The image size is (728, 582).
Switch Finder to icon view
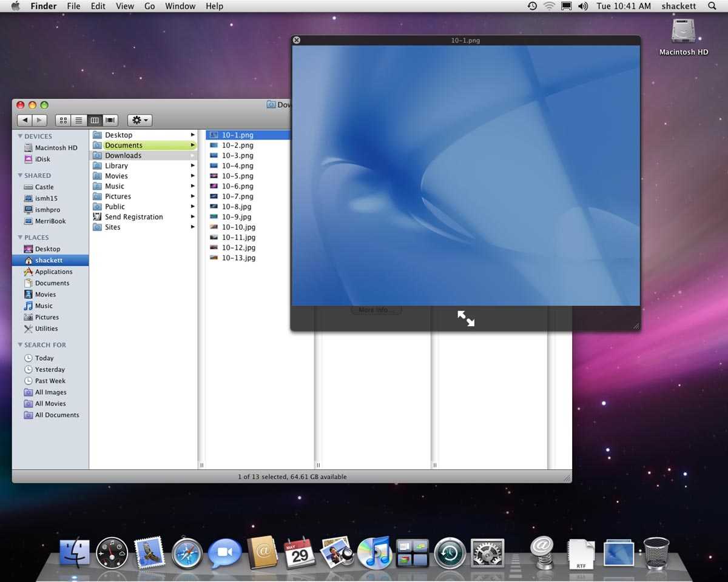point(63,120)
